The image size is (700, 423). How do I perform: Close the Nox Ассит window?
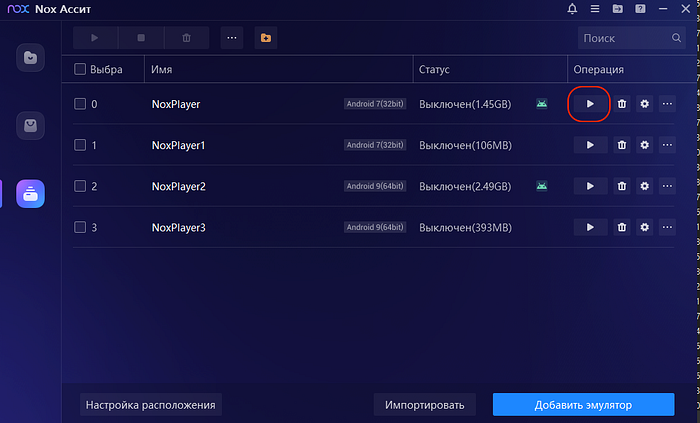[x=686, y=9]
